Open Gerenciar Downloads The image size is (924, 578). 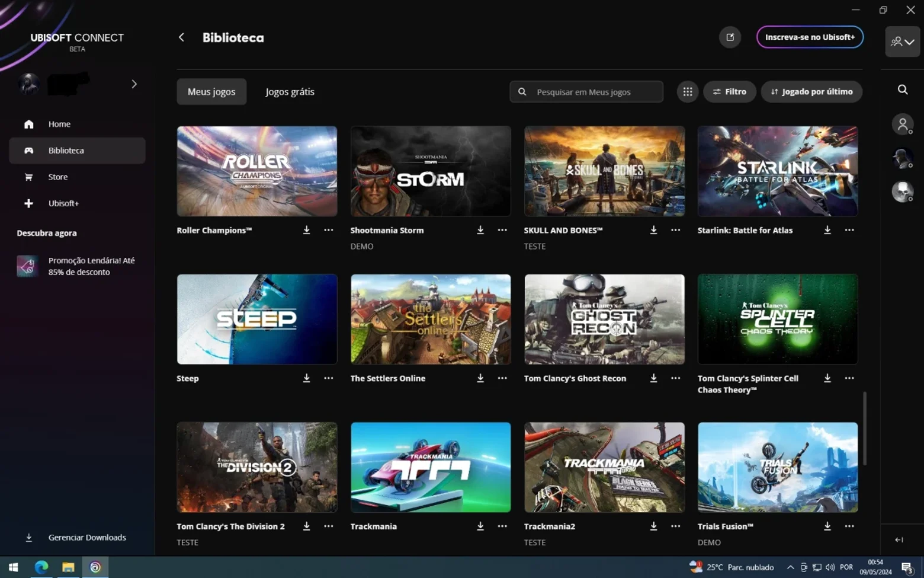[x=77, y=538]
